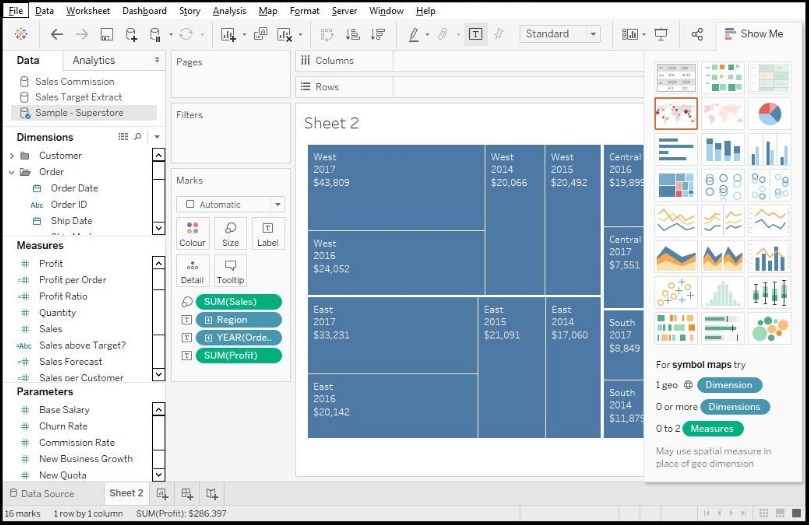Click the sort ascending icon
The height and width of the screenshot is (525, 809).
click(353, 35)
